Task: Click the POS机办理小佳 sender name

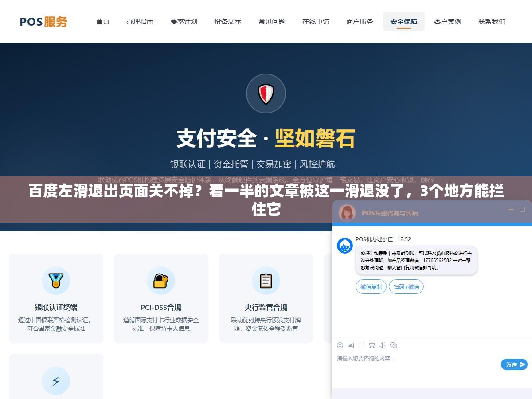Action: click(x=374, y=239)
